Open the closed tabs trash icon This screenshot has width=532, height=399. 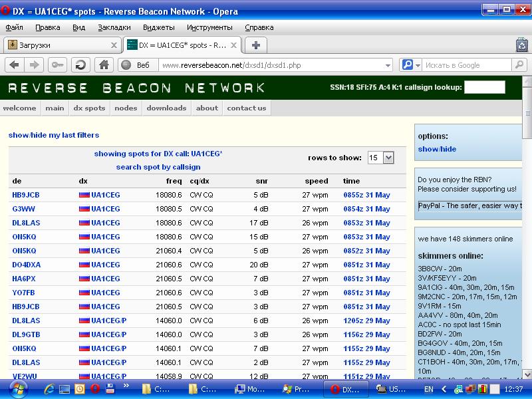(522, 45)
